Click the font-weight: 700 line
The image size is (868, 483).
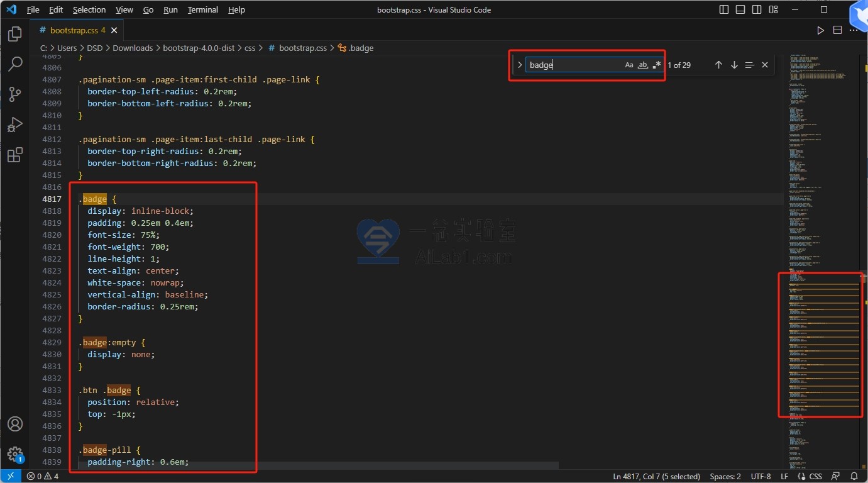128,247
